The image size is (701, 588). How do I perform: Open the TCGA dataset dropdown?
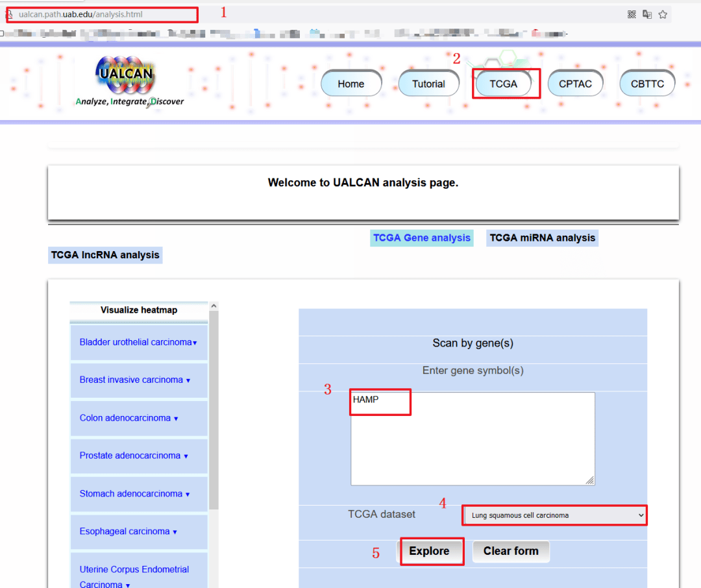coord(554,515)
